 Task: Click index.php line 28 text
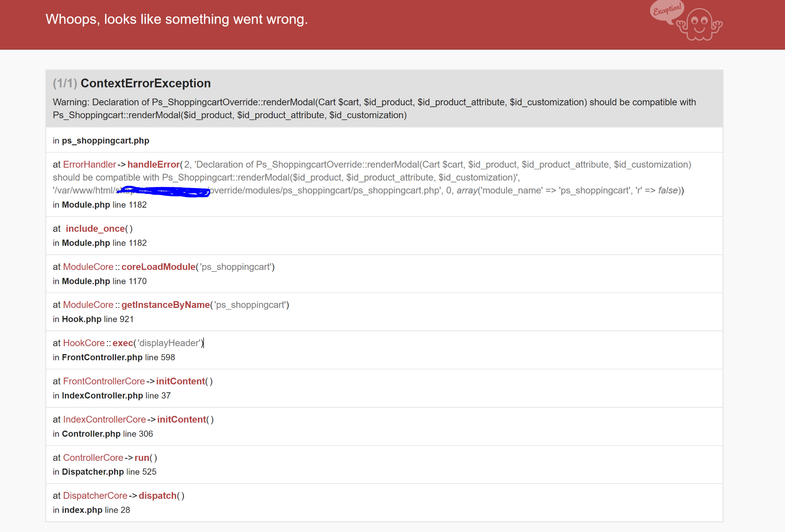point(96,510)
